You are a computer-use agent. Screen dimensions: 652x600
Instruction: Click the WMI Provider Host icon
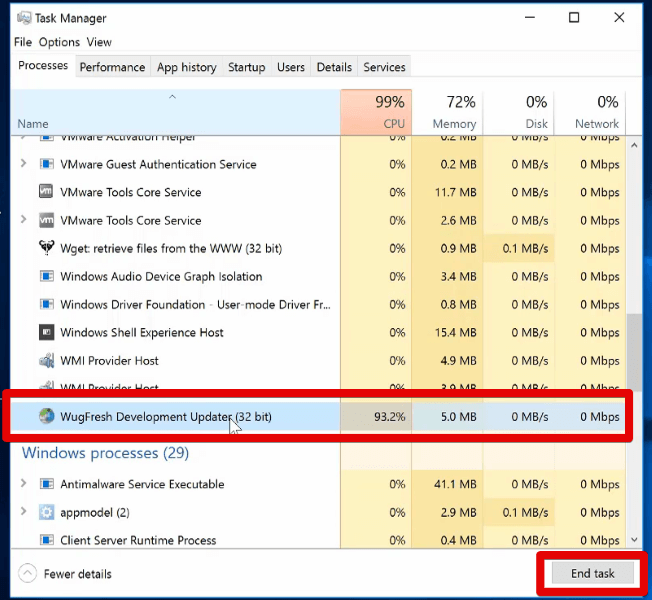click(x=47, y=360)
